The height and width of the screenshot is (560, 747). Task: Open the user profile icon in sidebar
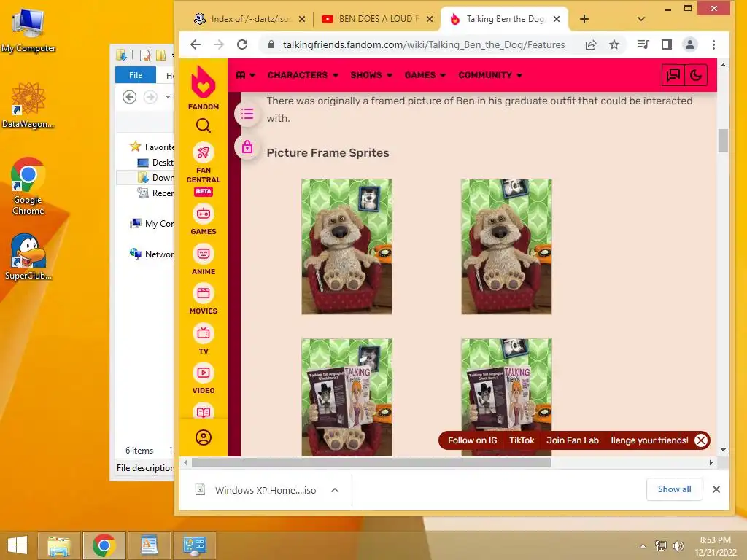pyautogui.click(x=204, y=437)
